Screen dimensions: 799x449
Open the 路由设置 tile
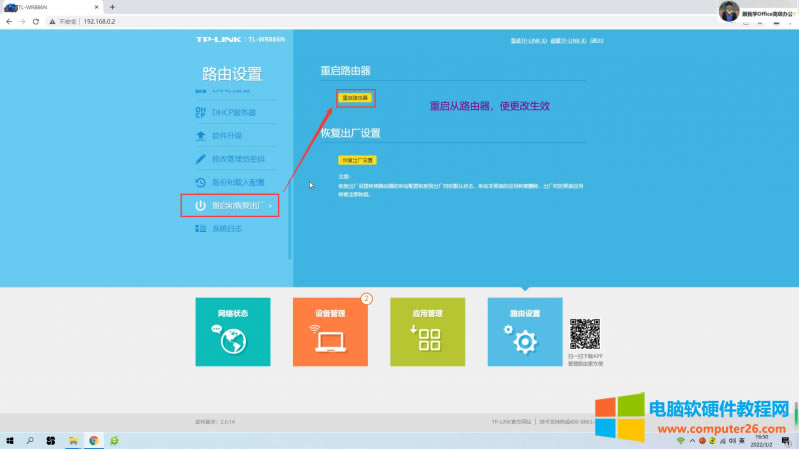point(525,332)
